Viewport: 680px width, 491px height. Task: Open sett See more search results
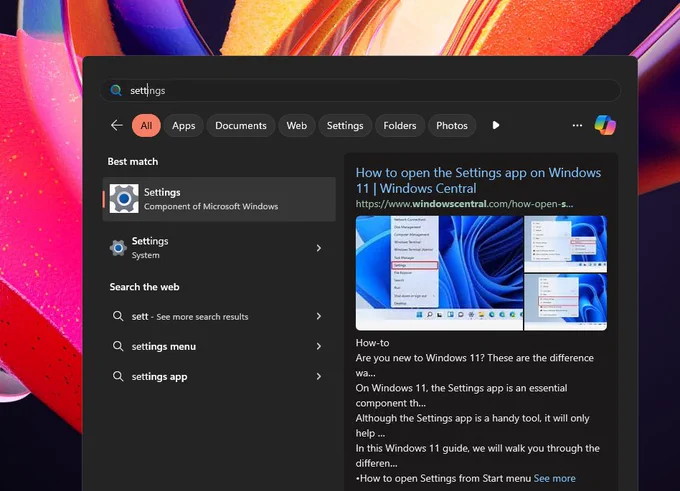click(219, 316)
